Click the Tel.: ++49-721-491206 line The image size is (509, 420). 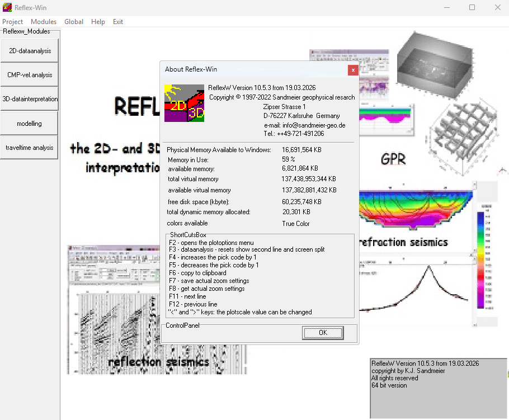294,134
